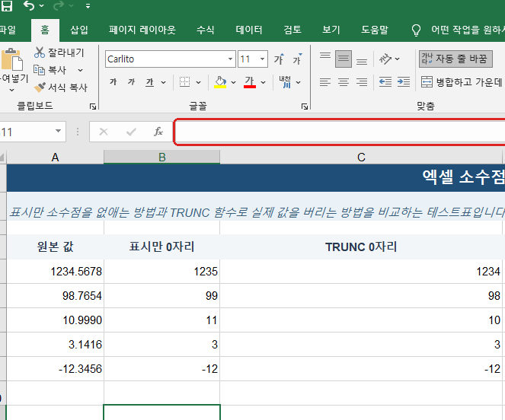Open the 페이지 레이아웃 tab
The width and height of the screenshot is (505, 420).
[x=142, y=30]
